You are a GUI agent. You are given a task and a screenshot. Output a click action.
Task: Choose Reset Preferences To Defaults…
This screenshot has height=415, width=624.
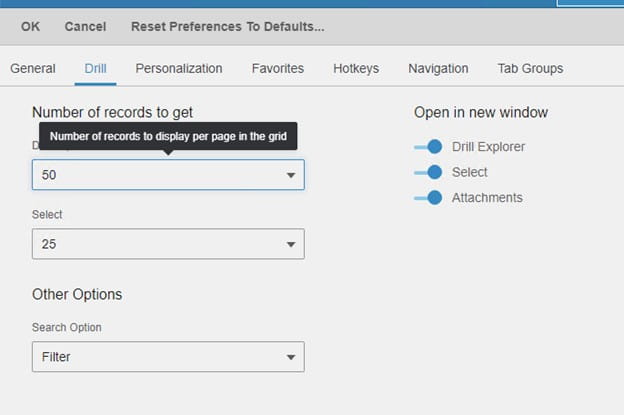point(228,27)
